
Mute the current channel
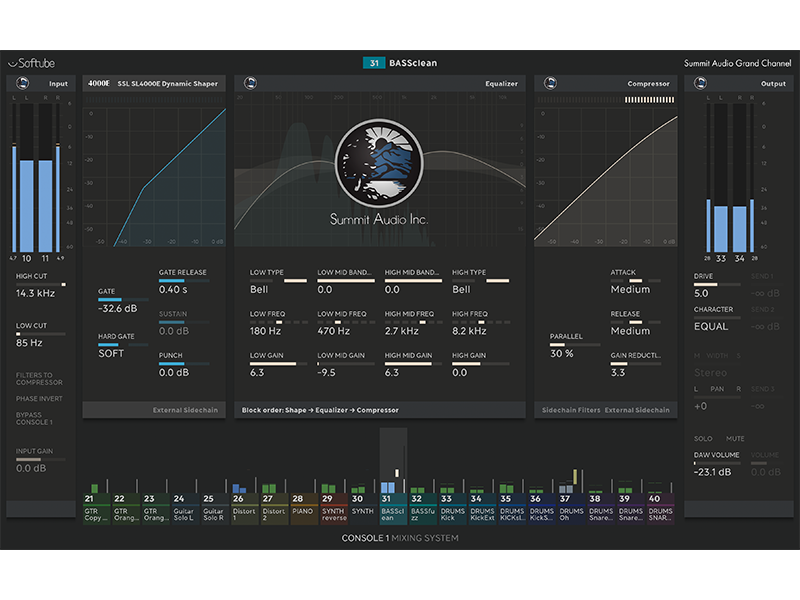click(x=735, y=439)
